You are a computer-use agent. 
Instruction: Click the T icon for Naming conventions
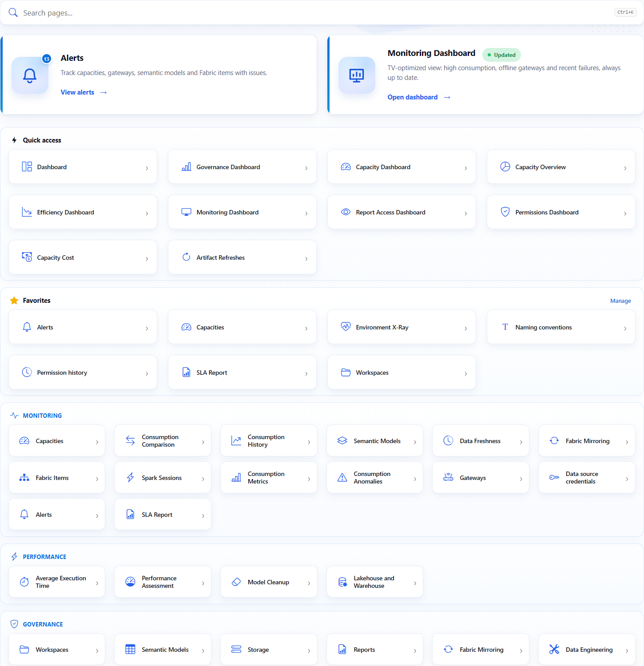pyautogui.click(x=505, y=327)
